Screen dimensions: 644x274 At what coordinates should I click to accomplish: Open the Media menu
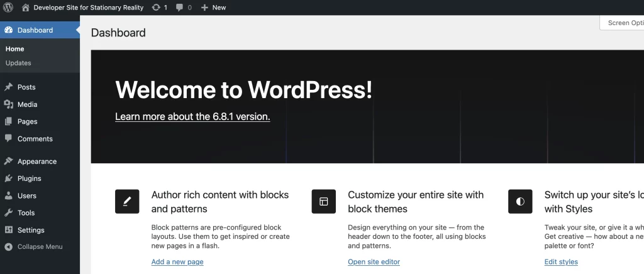click(x=40, y=104)
